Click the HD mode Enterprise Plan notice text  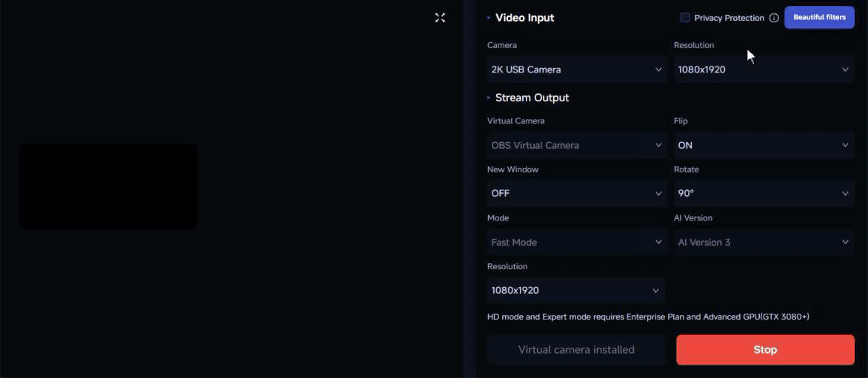point(648,317)
